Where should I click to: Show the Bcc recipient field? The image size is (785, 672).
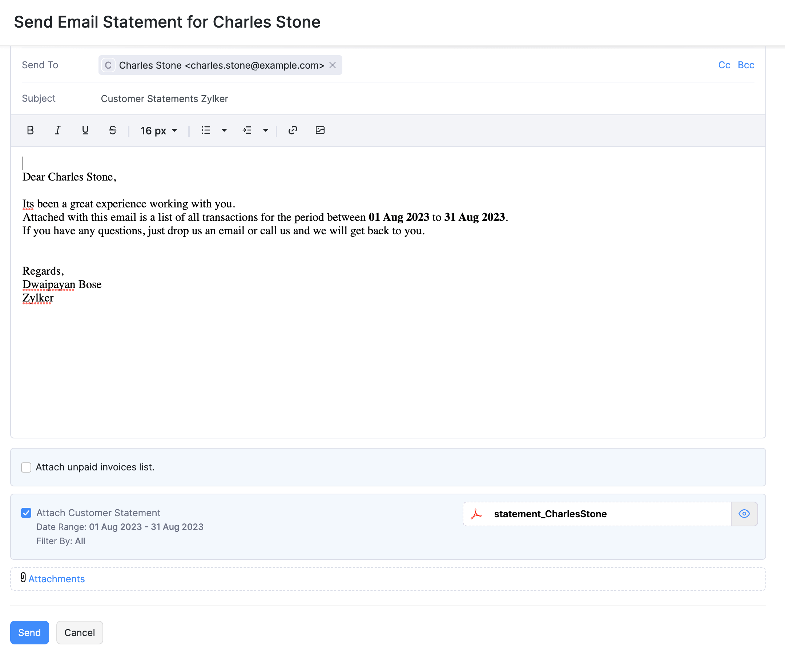click(745, 65)
